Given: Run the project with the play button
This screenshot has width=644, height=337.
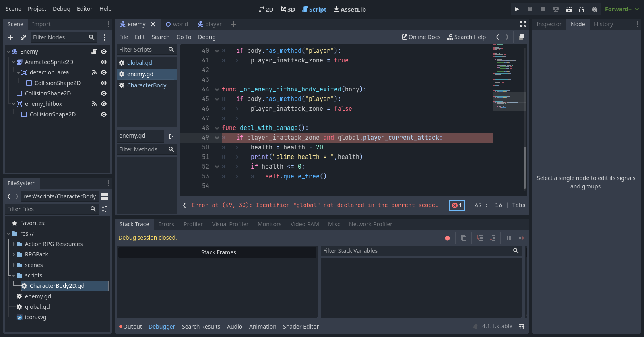Looking at the screenshot, I should click(517, 9).
